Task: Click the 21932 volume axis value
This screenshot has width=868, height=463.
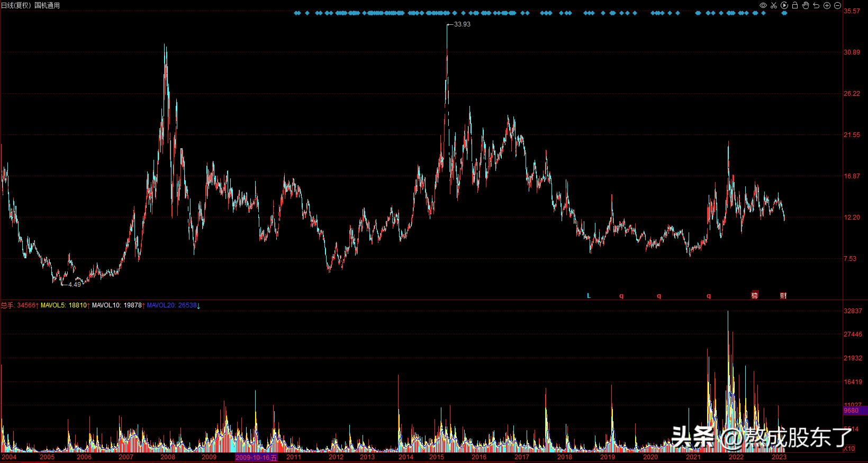Action: tap(853, 358)
